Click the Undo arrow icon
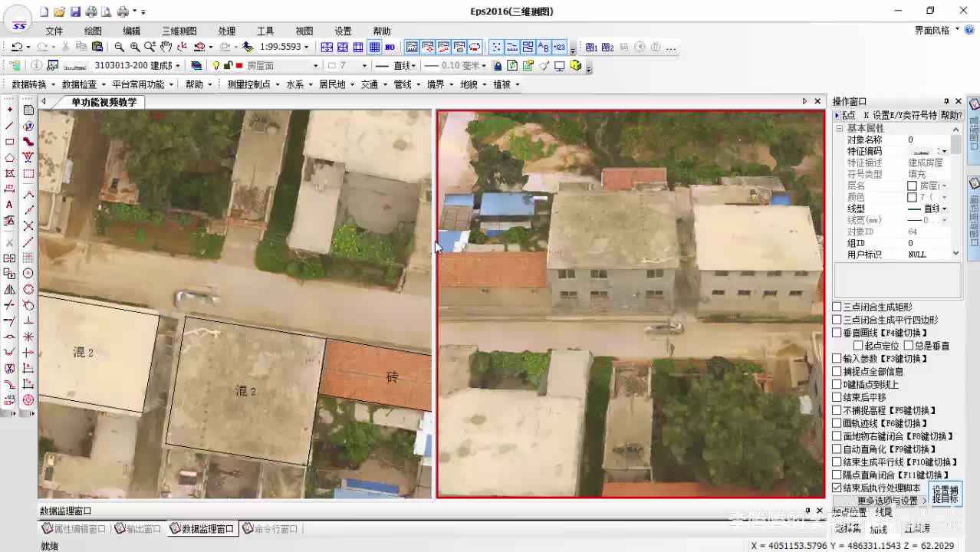980x552 pixels. pos(16,47)
